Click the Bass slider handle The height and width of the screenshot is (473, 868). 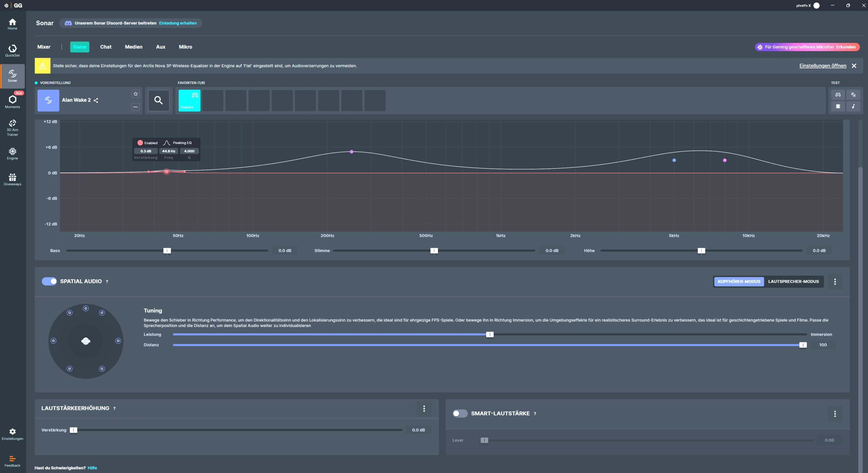coord(167,250)
